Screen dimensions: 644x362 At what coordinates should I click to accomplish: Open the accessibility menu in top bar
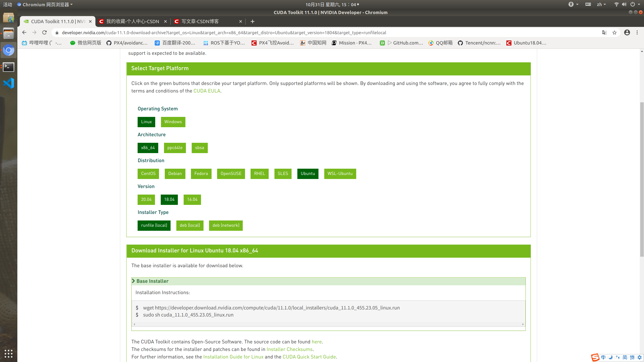[x=574, y=5]
